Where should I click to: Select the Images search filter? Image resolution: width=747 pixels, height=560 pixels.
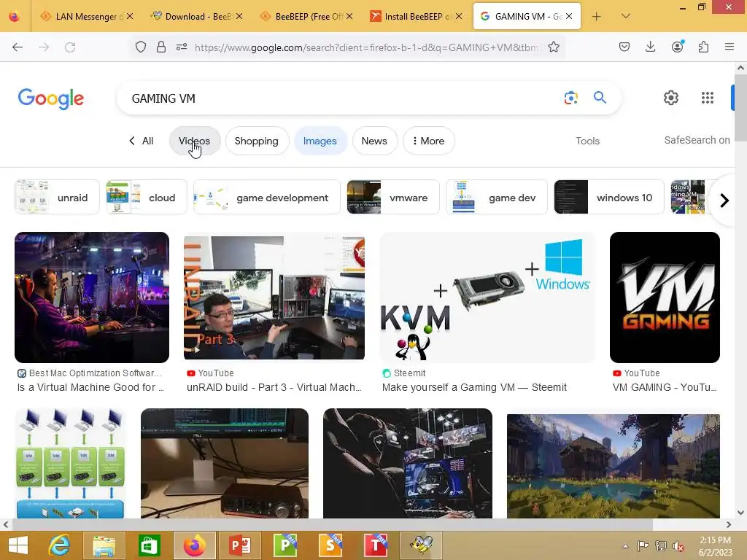[320, 141]
